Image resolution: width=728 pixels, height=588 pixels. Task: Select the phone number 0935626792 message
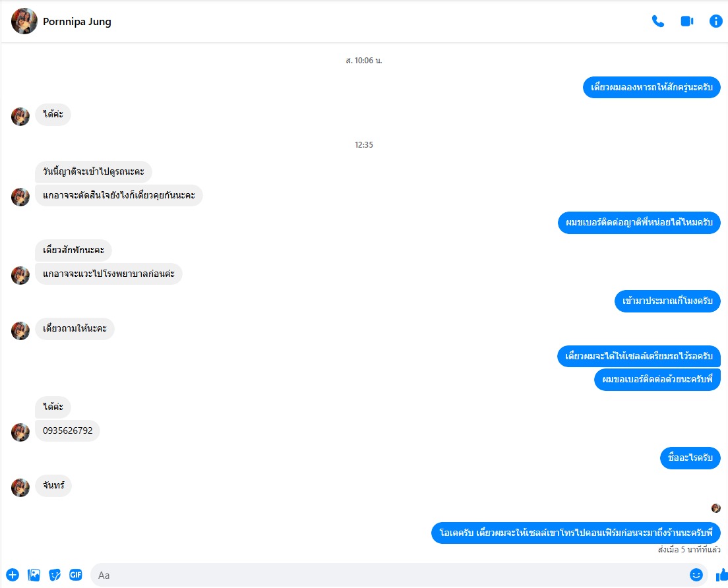click(x=68, y=430)
